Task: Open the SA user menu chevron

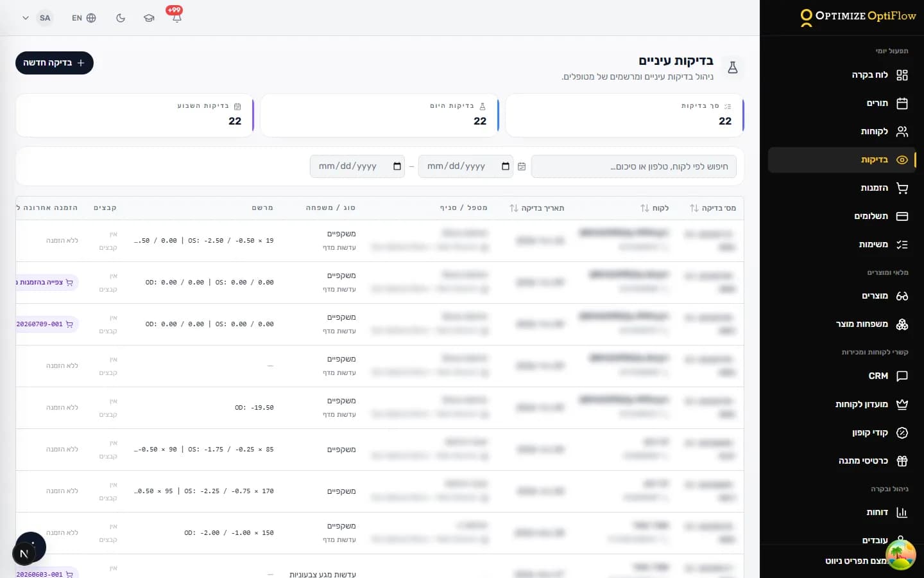Action: [26, 18]
